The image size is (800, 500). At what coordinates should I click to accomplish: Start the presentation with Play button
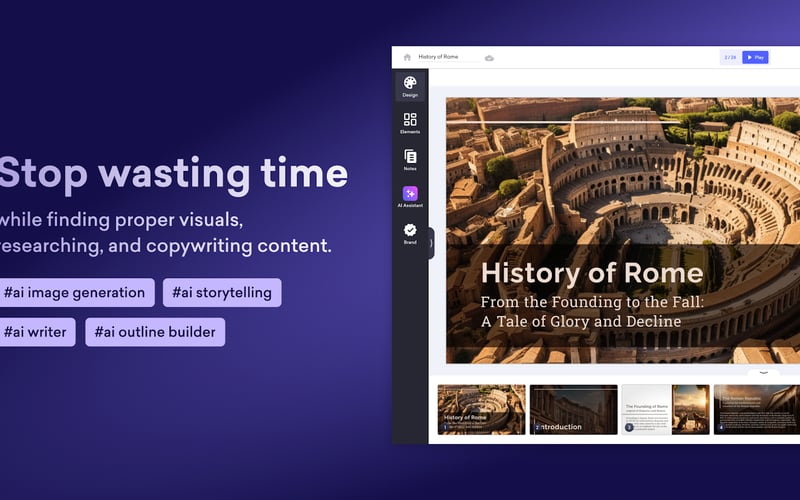[755, 57]
